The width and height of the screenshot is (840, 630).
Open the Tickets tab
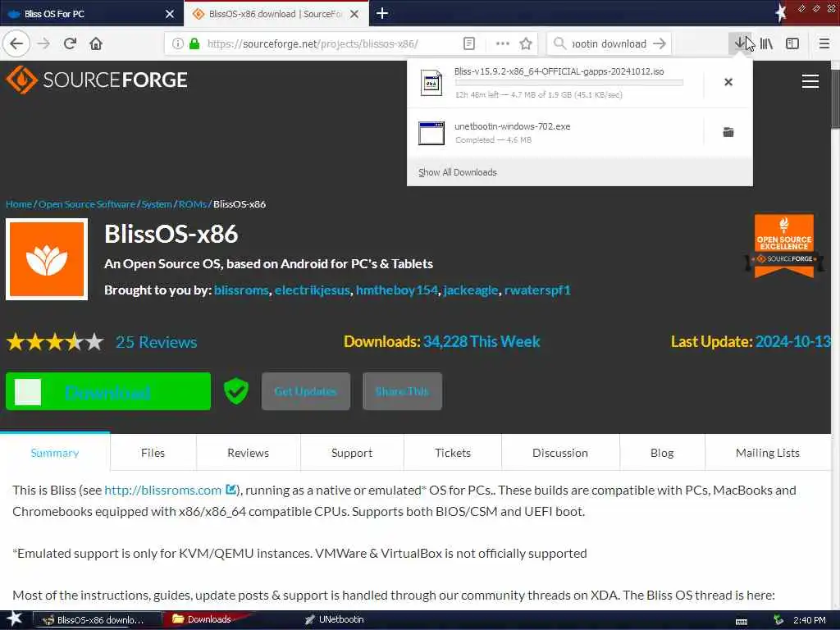(453, 453)
